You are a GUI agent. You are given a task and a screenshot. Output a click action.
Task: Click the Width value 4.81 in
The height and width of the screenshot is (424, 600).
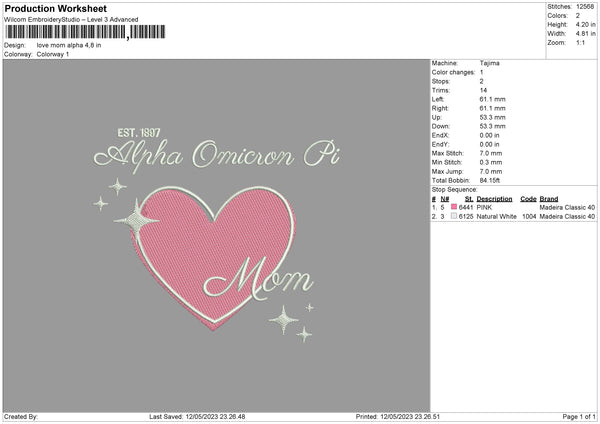(585, 34)
